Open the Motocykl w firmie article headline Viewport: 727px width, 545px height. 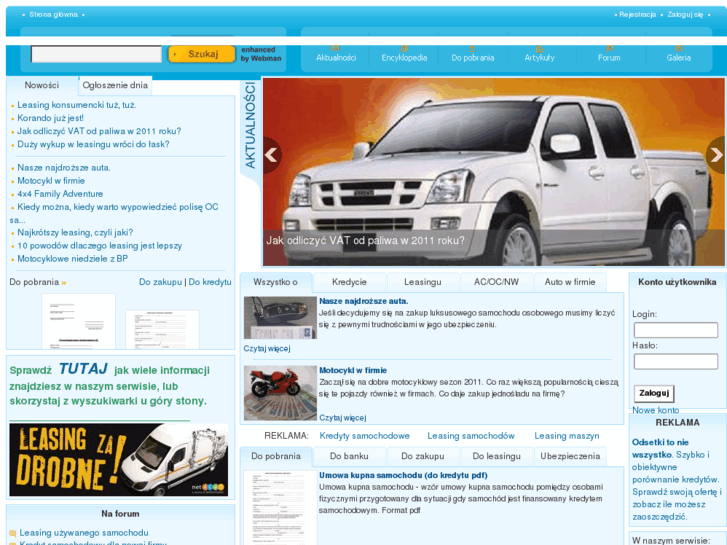(353, 370)
